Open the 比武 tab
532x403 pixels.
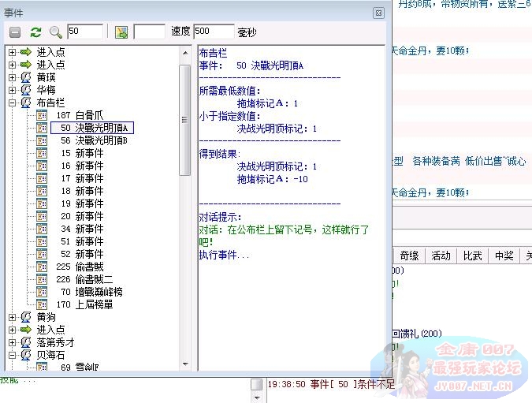click(x=472, y=256)
